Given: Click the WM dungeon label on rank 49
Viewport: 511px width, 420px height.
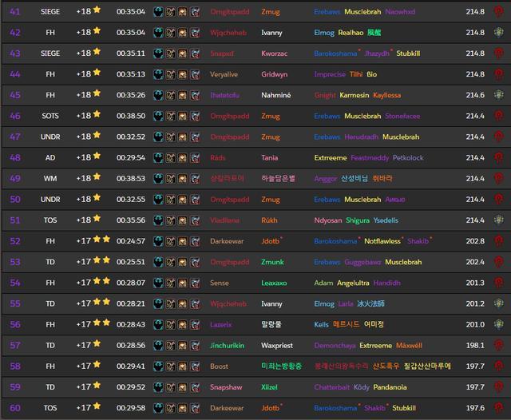Looking at the screenshot, I should (x=50, y=178).
